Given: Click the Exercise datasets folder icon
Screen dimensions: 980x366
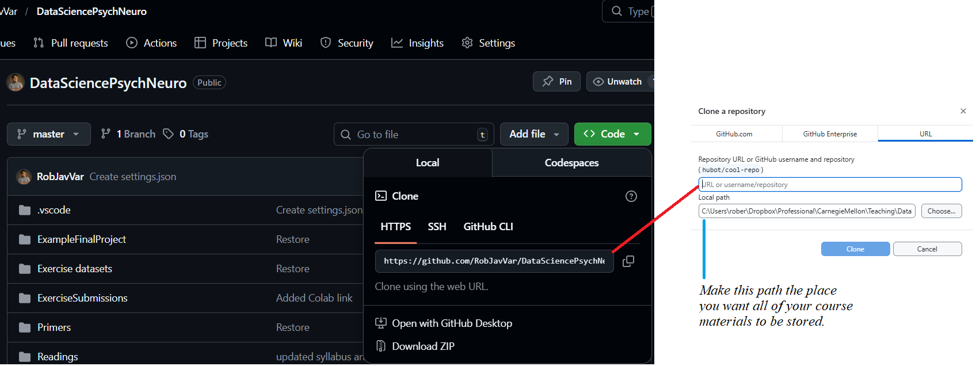Looking at the screenshot, I should point(25,269).
